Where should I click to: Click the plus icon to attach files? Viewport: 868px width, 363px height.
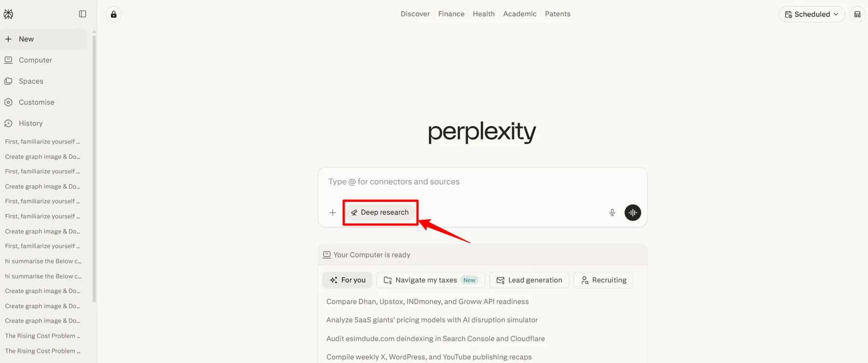click(x=333, y=212)
